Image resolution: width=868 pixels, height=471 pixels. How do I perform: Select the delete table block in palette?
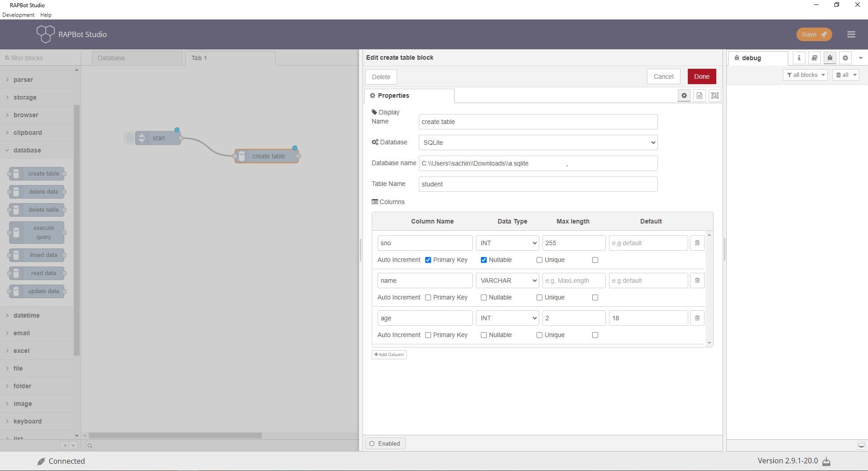(x=37, y=209)
